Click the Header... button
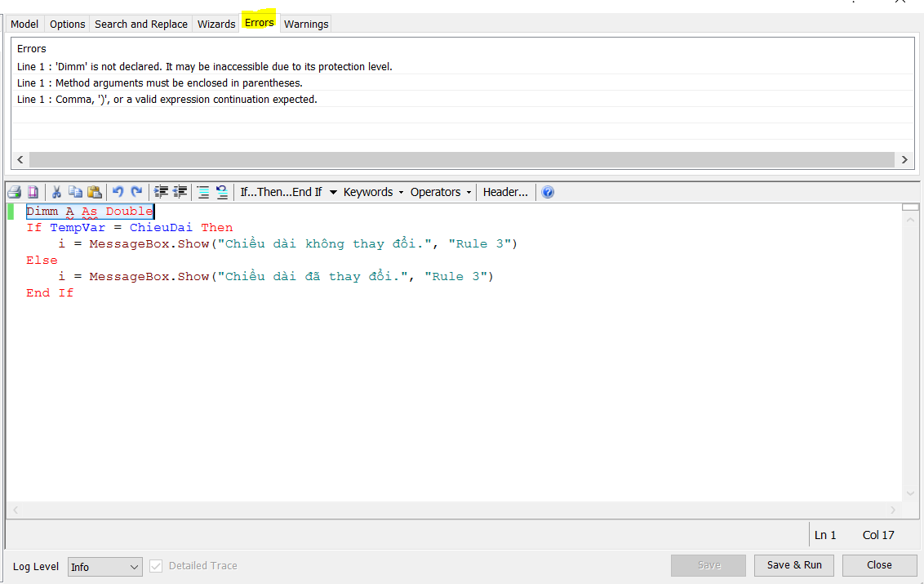The width and height of the screenshot is (924, 584). coord(505,191)
